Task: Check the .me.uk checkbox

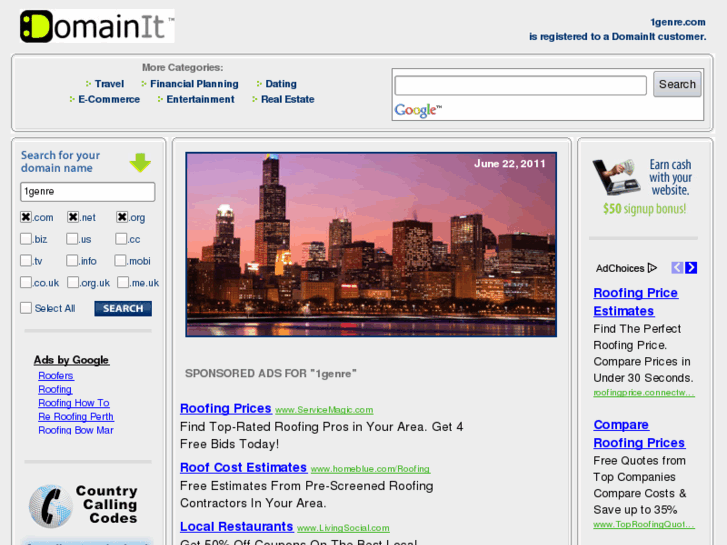Action: [x=123, y=282]
